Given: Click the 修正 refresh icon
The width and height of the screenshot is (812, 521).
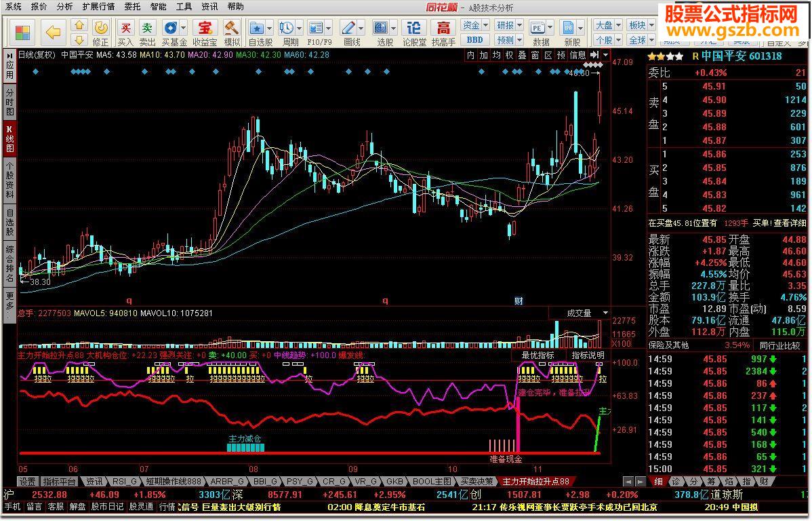Looking at the screenshot, I should click(100, 28).
